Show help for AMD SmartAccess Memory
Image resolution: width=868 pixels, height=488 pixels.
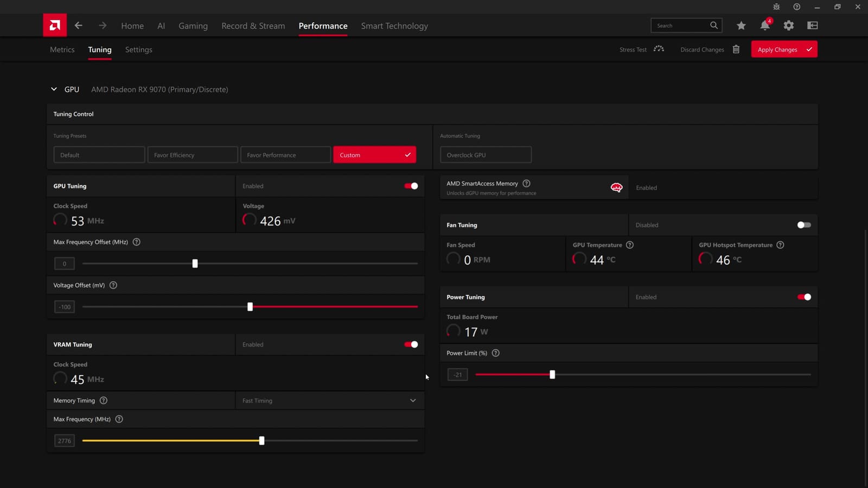pyautogui.click(x=526, y=183)
